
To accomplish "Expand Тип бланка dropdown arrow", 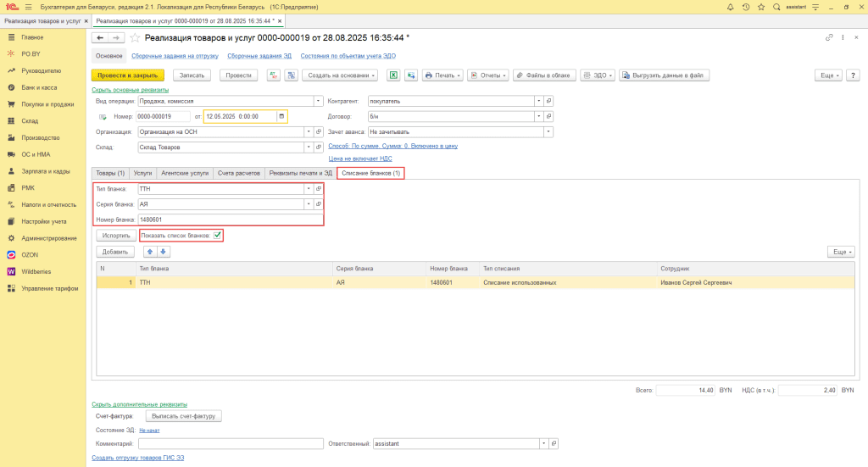I will pyautogui.click(x=309, y=189).
